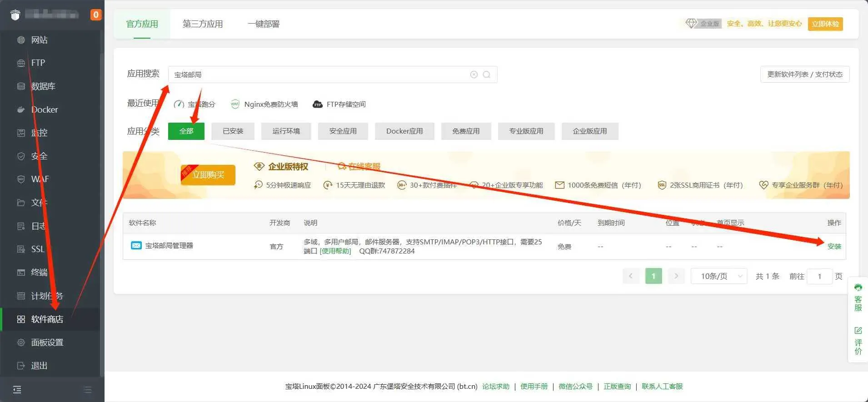The image size is (868, 402).
Task: Open the 终端 terminal icon
Action: click(x=21, y=273)
